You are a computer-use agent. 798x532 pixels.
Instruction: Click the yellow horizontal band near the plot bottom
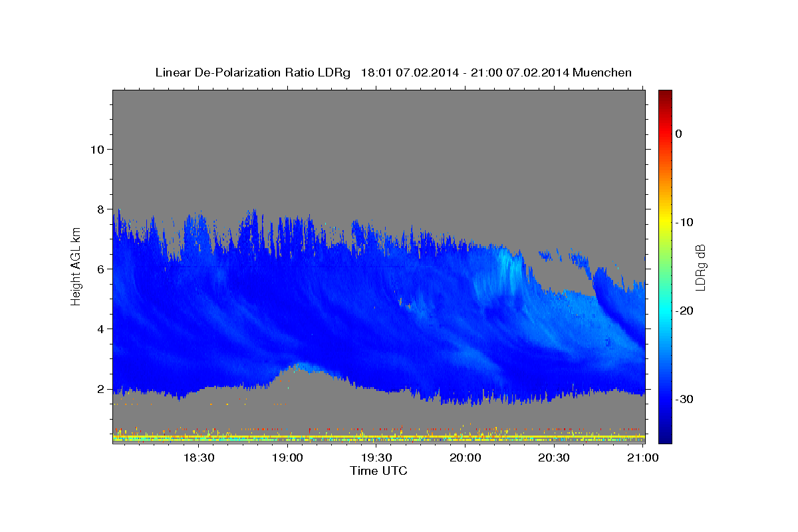tap(379, 437)
